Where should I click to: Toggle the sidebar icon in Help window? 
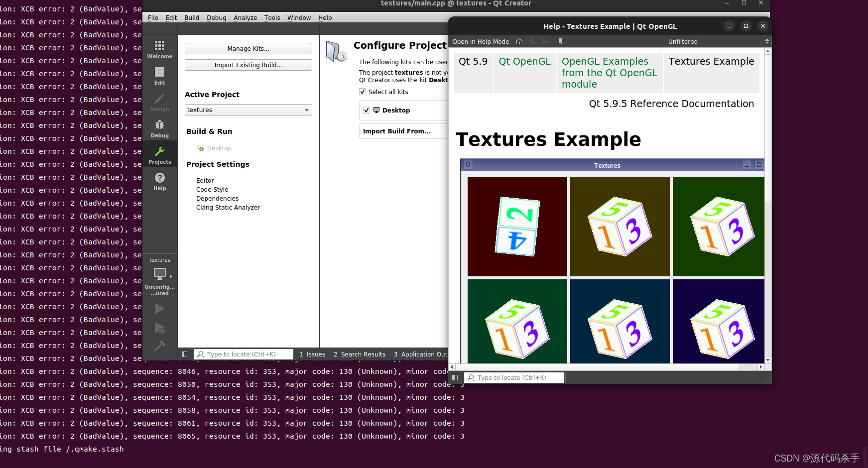click(x=455, y=377)
